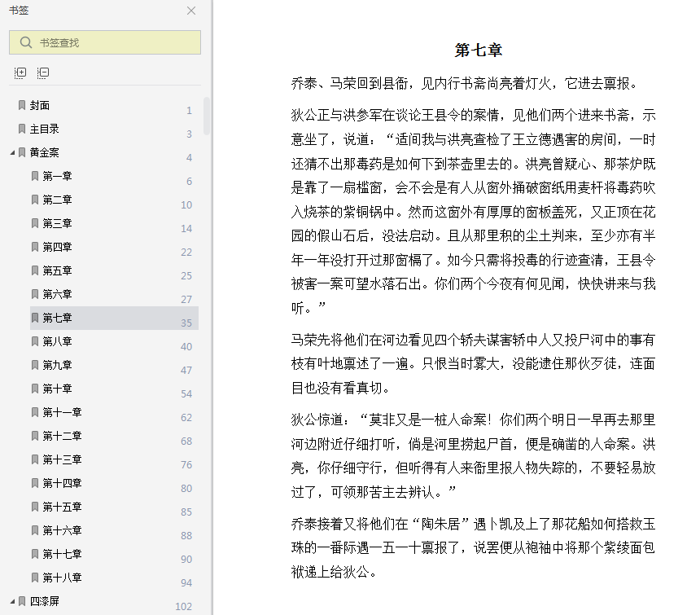Click bookmark icon beside 主目录

[x=22, y=129]
